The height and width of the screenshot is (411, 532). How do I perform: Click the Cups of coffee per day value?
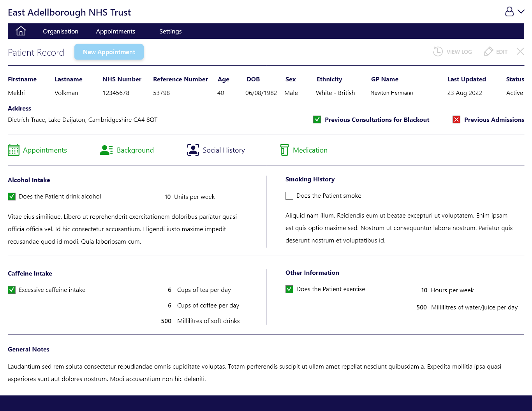coord(169,306)
